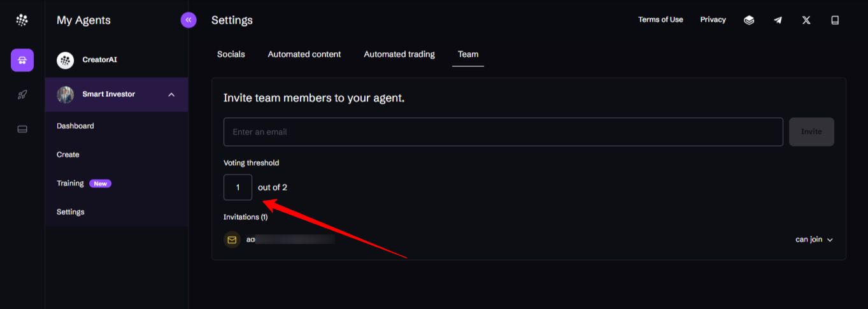Open the rocket launch icon in sidebar
868x309 pixels.
pyautogui.click(x=22, y=95)
